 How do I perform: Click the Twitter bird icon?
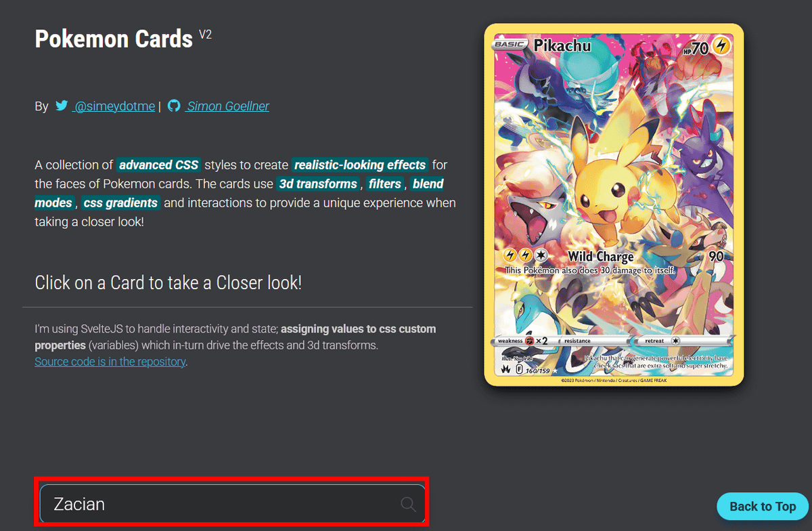point(62,106)
